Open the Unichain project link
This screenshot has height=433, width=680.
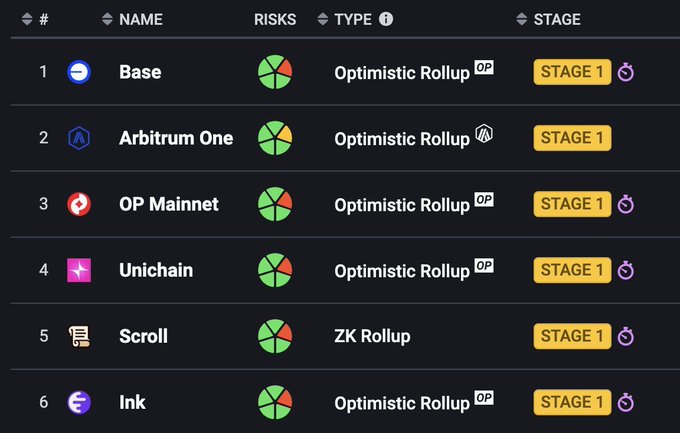[156, 270]
